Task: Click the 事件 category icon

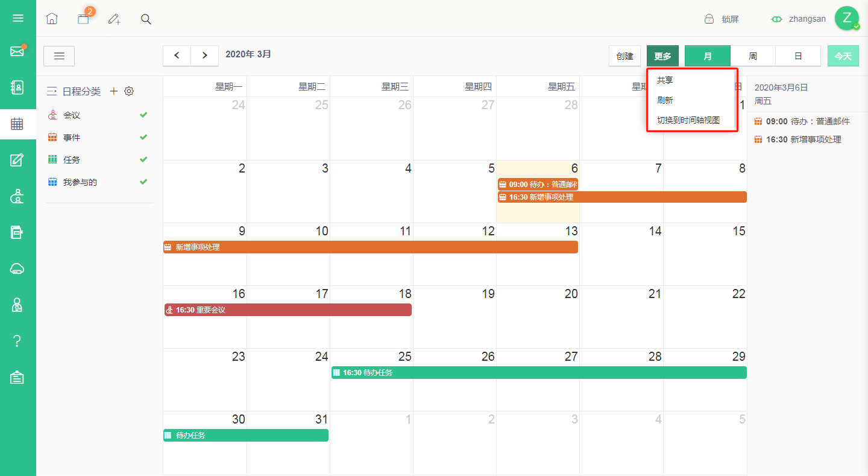Action: pyautogui.click(x=52, y=137)
